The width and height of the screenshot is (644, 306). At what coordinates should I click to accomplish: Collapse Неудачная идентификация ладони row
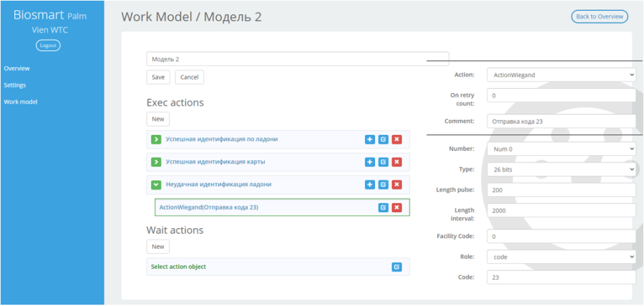[x=156, y=184]
